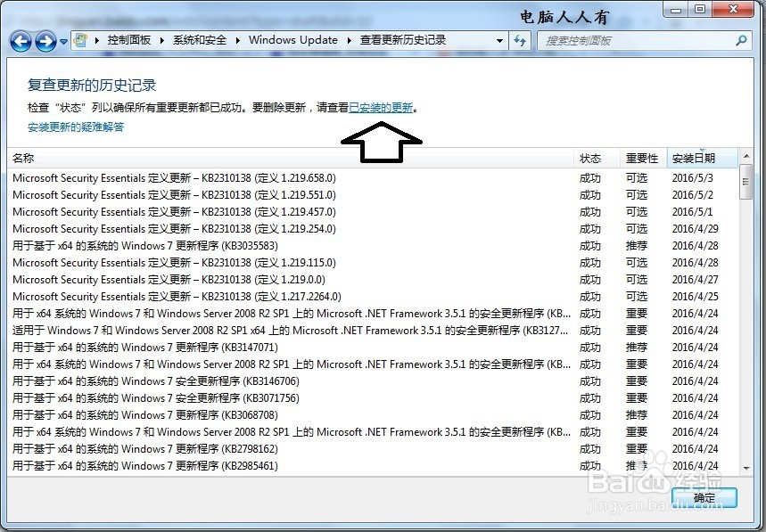Select Windows Update in the breadcrumb bar

pos(293,40)
